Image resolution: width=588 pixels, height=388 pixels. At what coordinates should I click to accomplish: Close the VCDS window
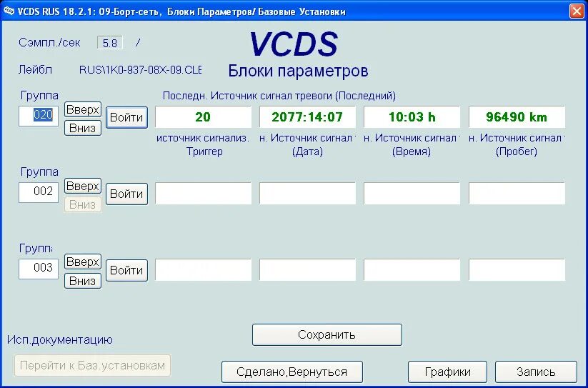point(577,11)
